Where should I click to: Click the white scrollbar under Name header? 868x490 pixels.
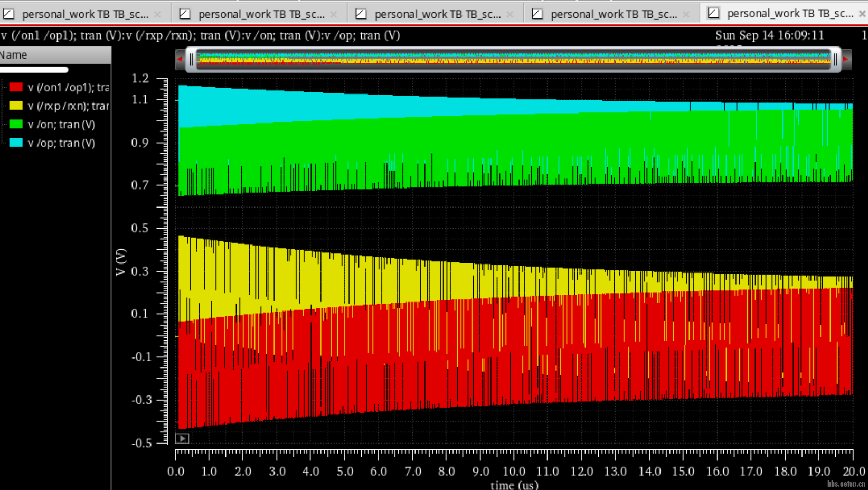coord(33,69)
